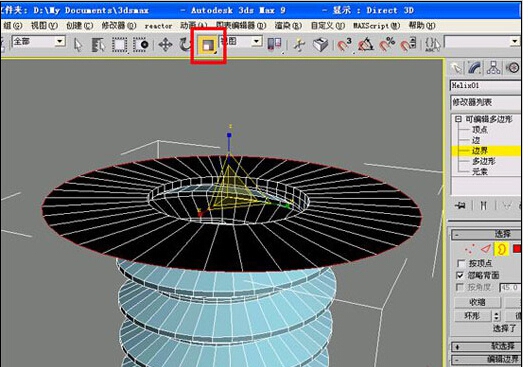The height and width of the screenshot is (367, 528).
Task: Activate the Select and Rotate tool
Action: coord(185,45)
